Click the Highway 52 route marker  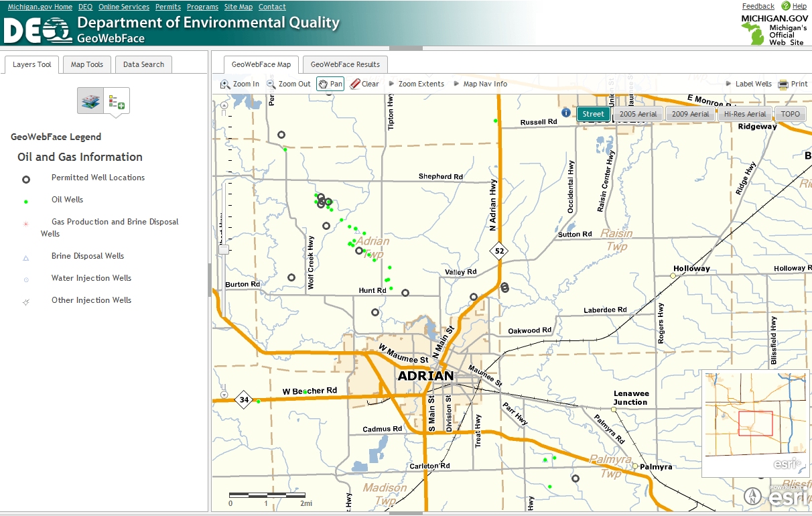pos(498,251)
